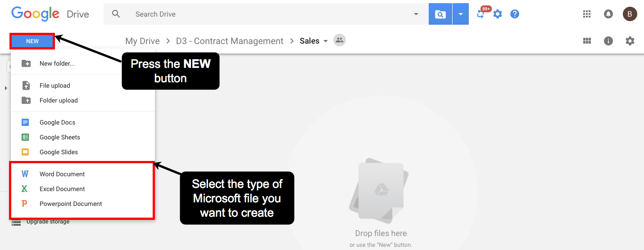Screen dimensions: 644x250
Task: Open the notifications bell icon
Action: coord(608,14)
